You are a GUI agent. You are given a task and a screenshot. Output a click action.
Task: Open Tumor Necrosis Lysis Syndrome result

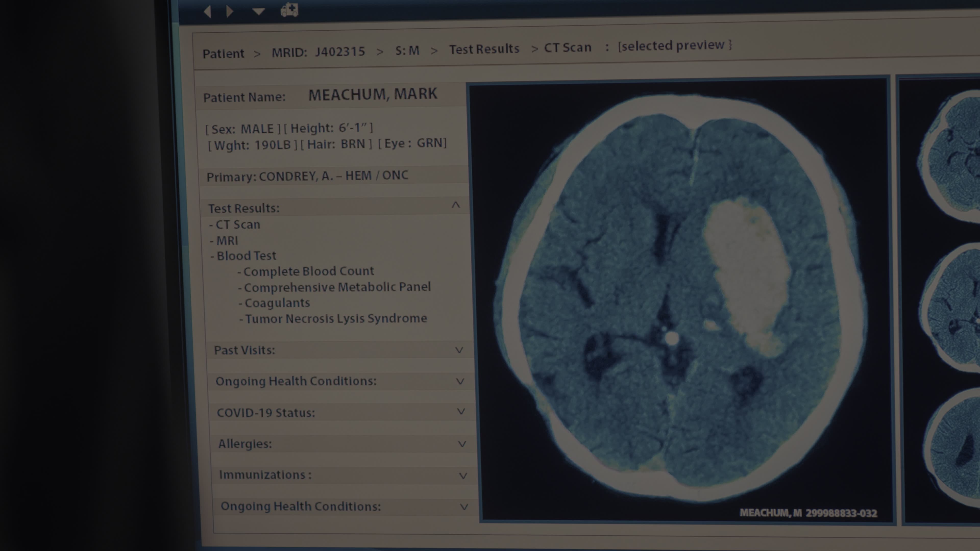[336, 319]
